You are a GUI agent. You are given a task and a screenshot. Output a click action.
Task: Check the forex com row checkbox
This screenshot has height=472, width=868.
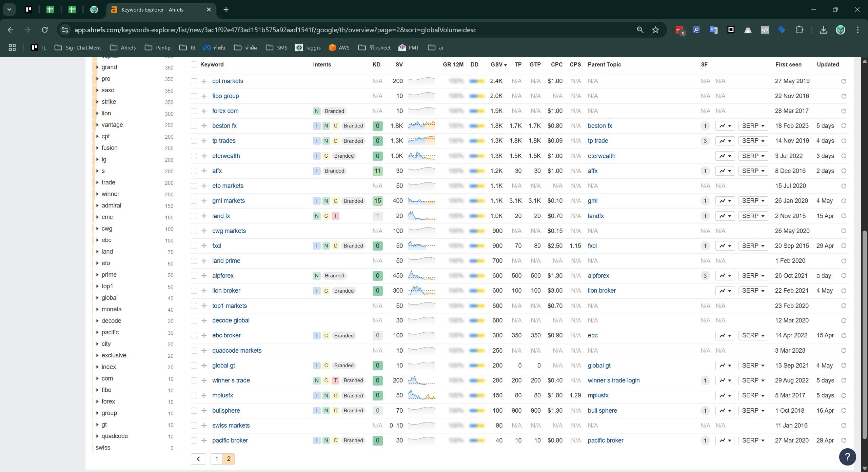tap(194, 111)
